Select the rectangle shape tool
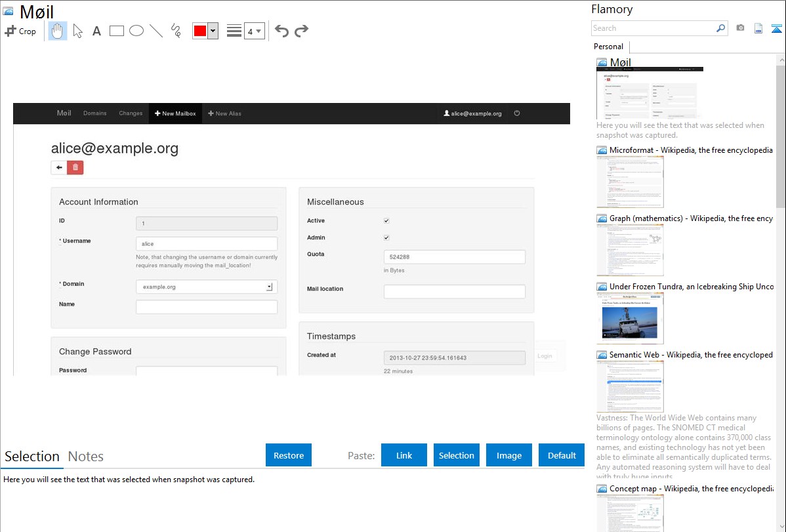Screen dimensions: 786x532 click(117, 31)
